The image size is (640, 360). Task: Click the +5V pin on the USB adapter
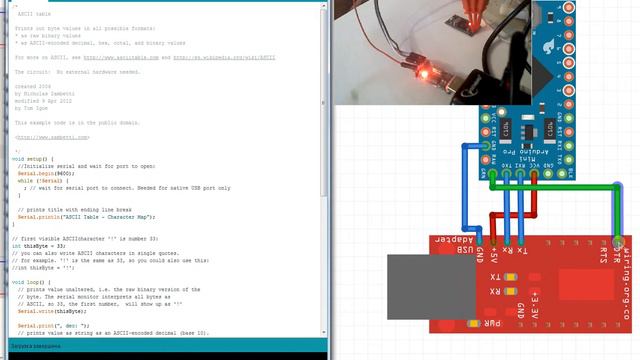pos(493,242)
